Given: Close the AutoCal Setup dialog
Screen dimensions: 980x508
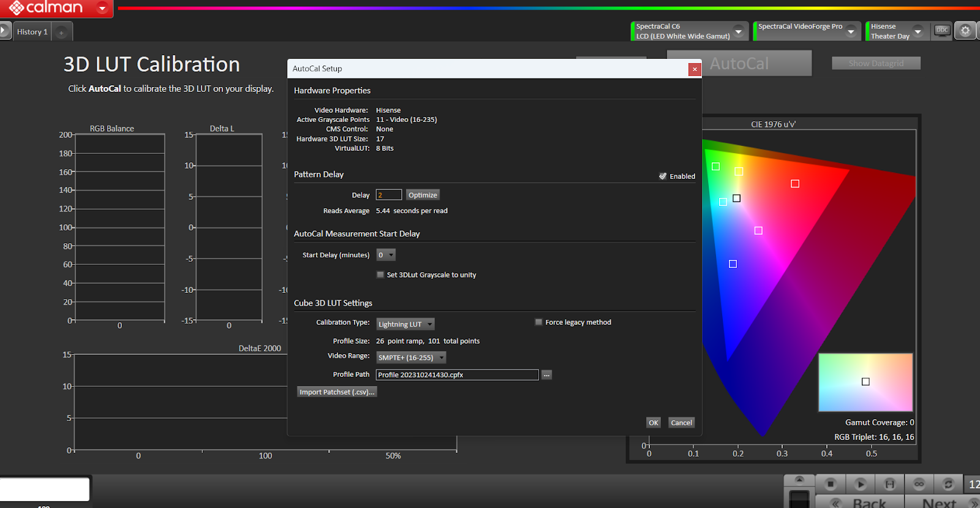Looking at the screenshot, I should (x=695, y=69).
